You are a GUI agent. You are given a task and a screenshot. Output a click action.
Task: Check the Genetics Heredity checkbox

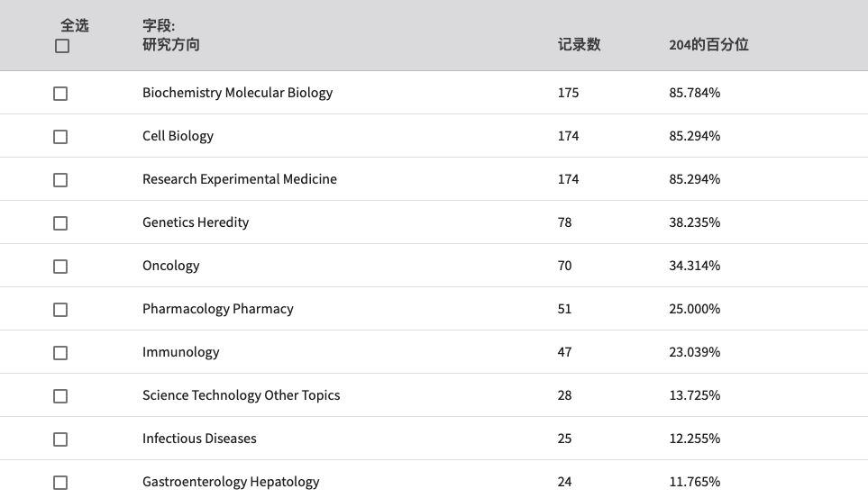[60, 223]
